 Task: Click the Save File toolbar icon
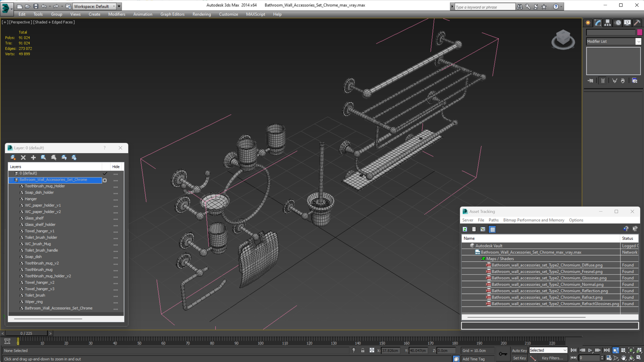pos(36,6)
